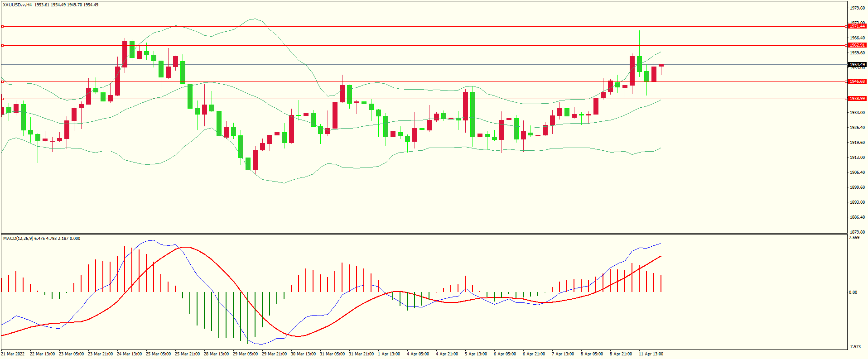The height and width of the screenshot is (359, 868).
Task: Click the 1979.60 price on the top axis
Action: click(x=857, y=8)
